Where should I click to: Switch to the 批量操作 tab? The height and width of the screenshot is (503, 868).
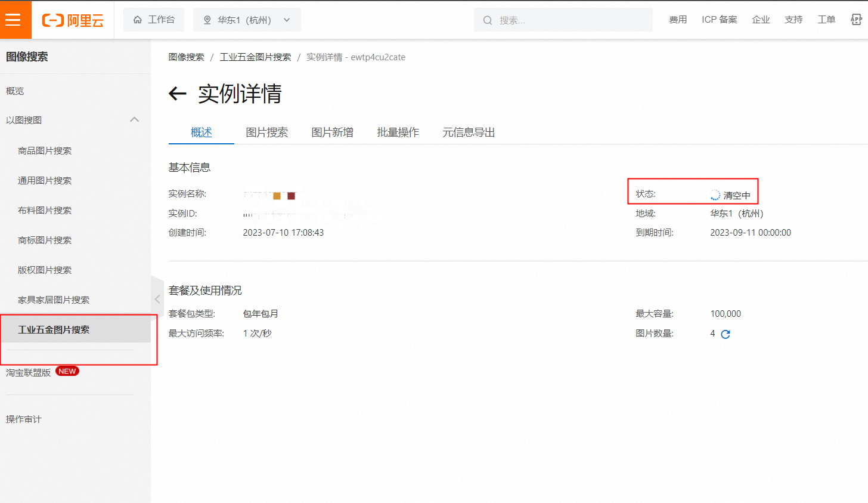point(398,132)
